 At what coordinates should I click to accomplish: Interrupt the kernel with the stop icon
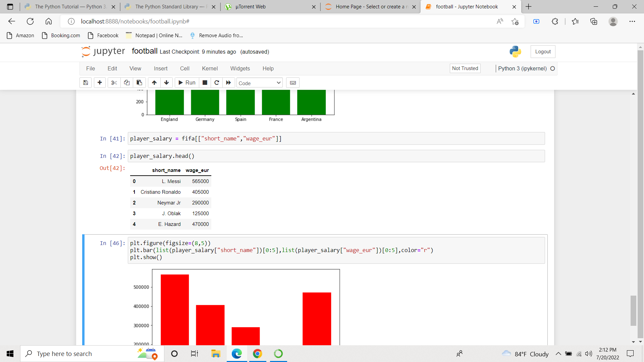[205, 83]
